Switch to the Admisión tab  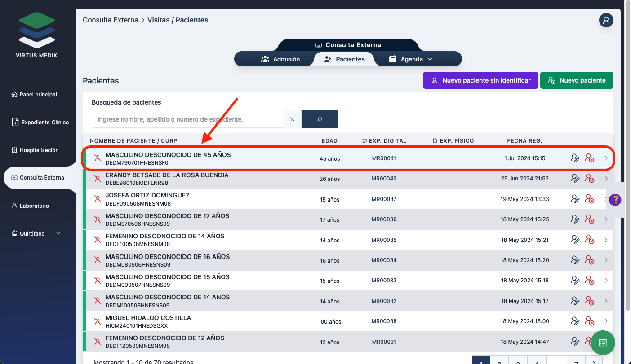coord(280,59)
